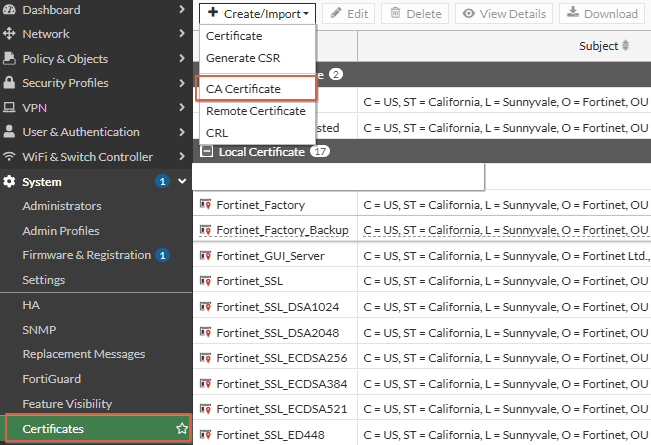Open the Create/Import dropdown
Viewport: 651px width, 445px height.
[257, 14]
